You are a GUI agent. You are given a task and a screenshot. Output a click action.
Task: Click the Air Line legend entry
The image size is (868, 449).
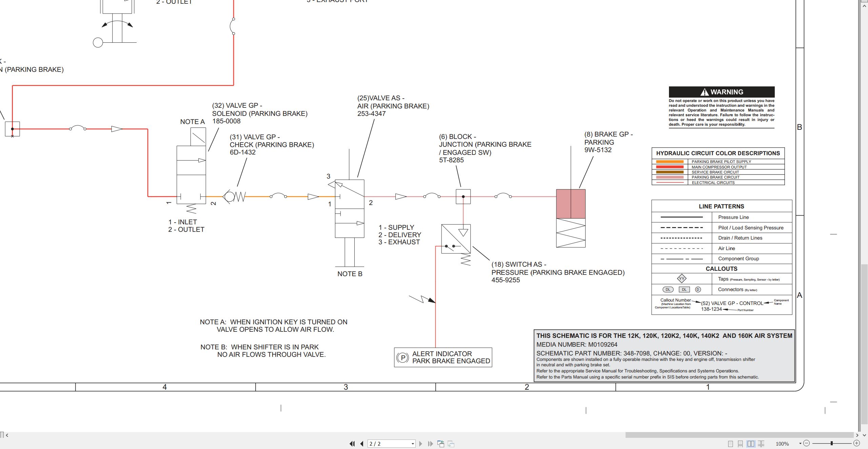point(726,248)
